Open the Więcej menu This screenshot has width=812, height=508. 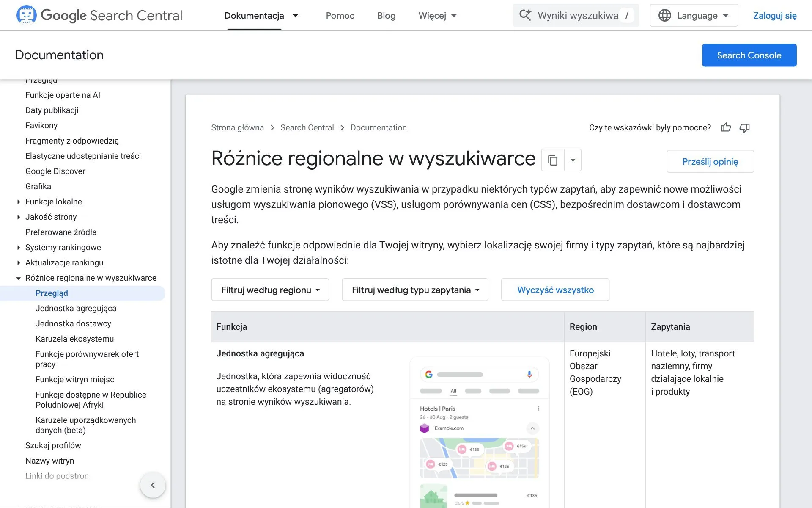point(437,16)
